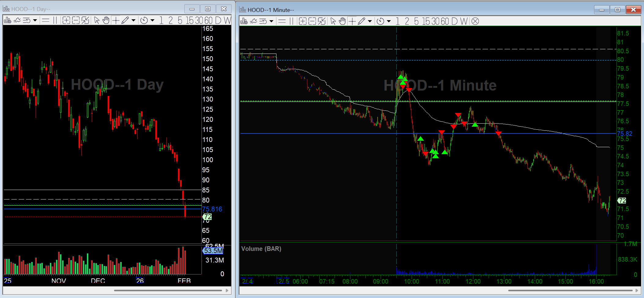Click the 2/5 date label on Minute time axis

(283, 281)
